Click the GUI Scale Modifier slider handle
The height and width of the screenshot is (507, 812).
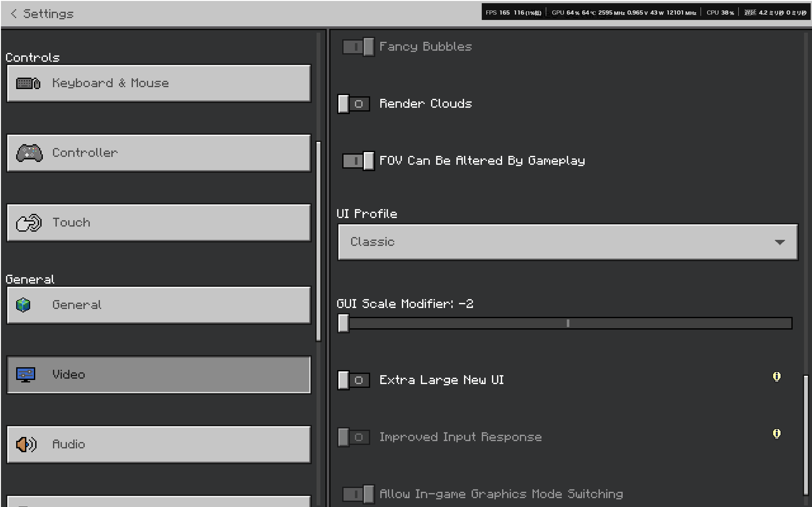(x=343, y=323)
